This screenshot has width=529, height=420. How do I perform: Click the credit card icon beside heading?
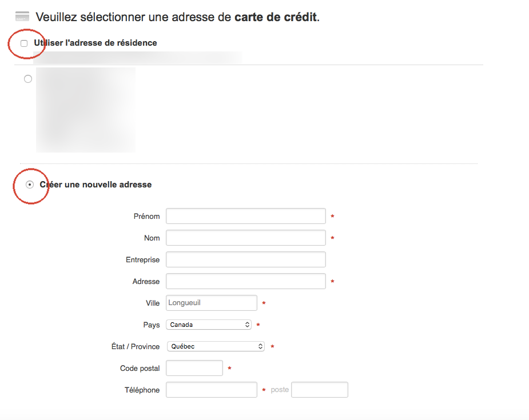click(x=22, y=16)
